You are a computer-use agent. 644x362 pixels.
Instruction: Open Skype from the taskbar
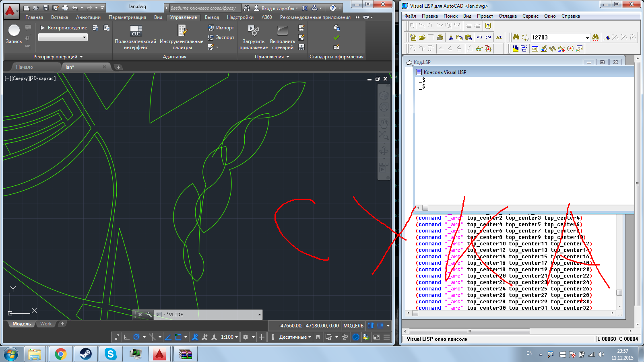click(110, 354)
